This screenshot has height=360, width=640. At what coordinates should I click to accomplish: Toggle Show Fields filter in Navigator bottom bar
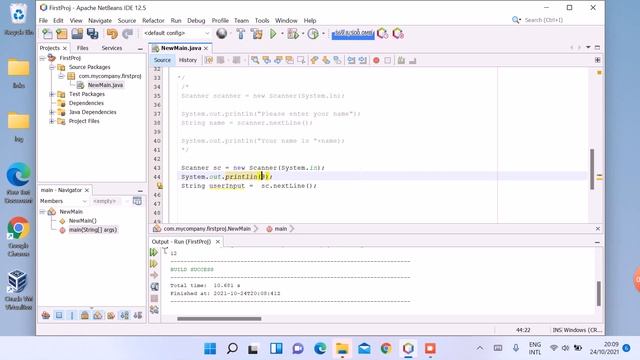[x=59, y=315]
